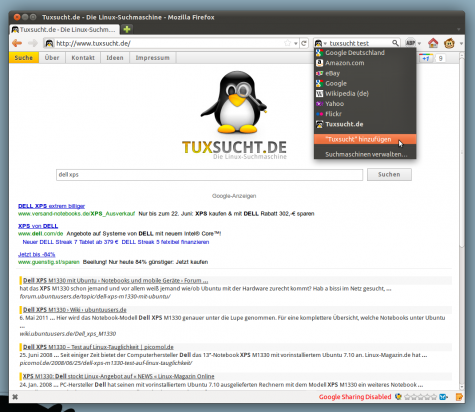The width and height of the screenshot is (475, 412).
Task: Click the Greasemonkey monkey icon
Action: tap(449, 43)
